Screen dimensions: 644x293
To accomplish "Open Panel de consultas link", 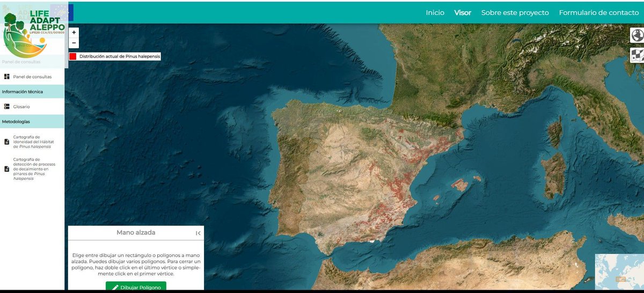I will tap(32, 77).
